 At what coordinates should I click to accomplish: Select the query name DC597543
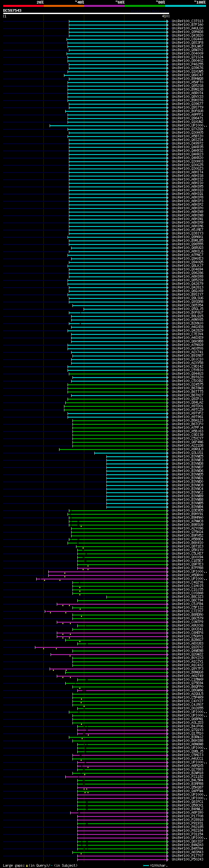point(12,10)
